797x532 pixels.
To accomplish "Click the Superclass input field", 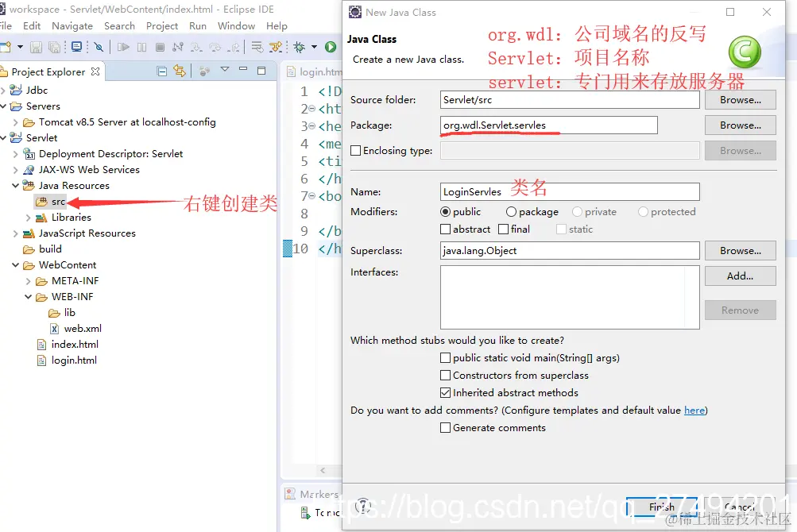I will (570, 250).
